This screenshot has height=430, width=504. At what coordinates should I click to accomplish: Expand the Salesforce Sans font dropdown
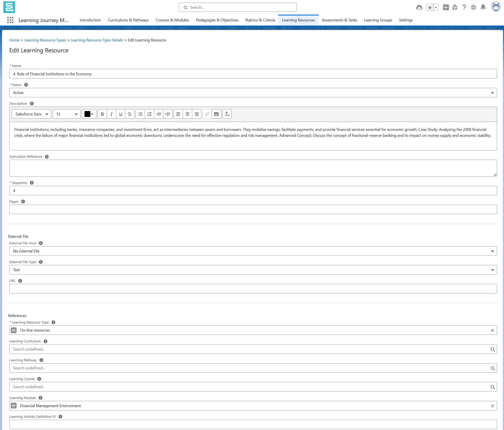coord(31,114)
